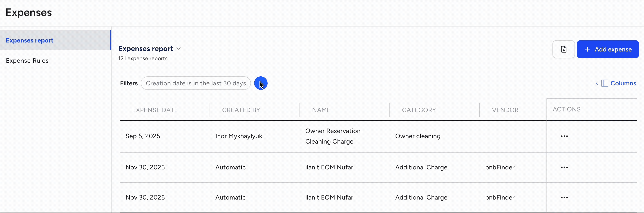Sort by the Expense Date column header

pyautogui.click(x=155, y=110)
